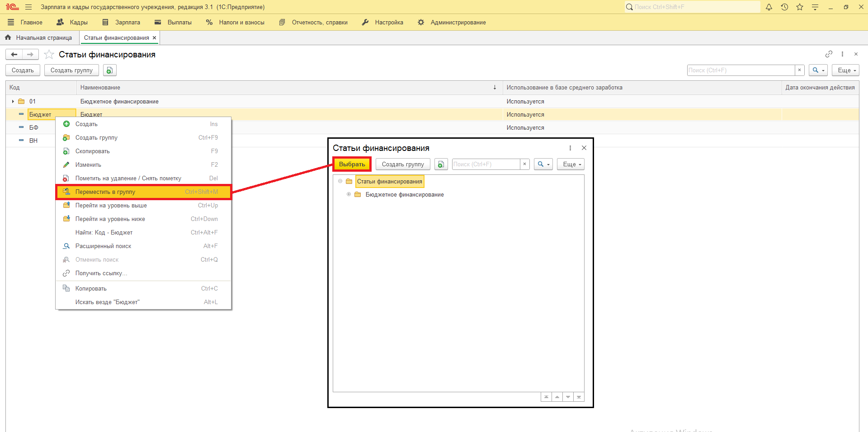Open Кадры section menu
868x432 pixels.
click(72, 22)
